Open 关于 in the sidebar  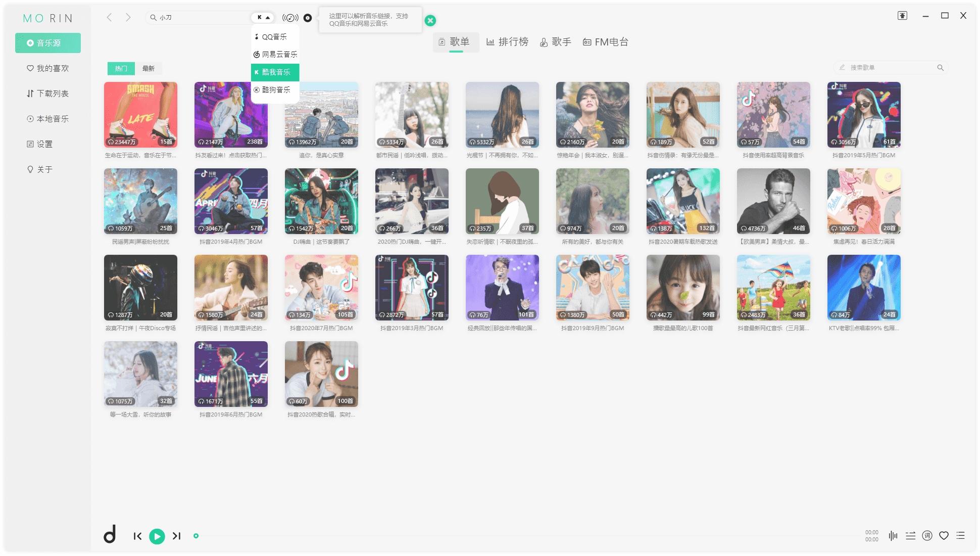coord(48,169)
